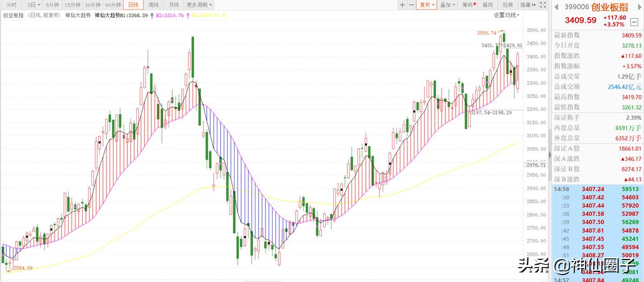This screenshot has width=644, height=282.
Task: Click tick row priced 3408.27
Action: [x=597, y=255]
